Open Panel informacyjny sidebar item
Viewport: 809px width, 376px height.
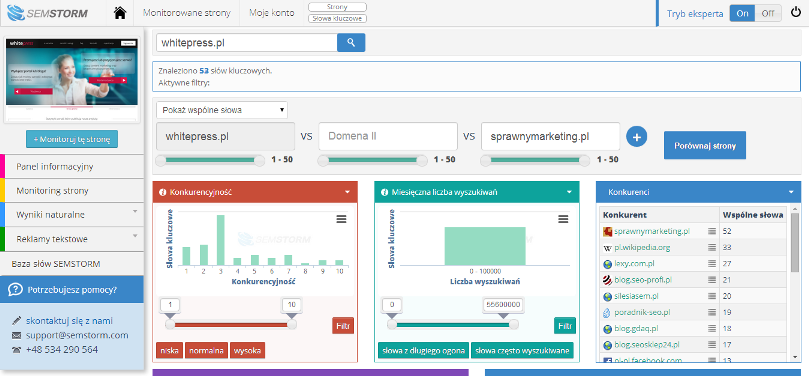[72, 167]
